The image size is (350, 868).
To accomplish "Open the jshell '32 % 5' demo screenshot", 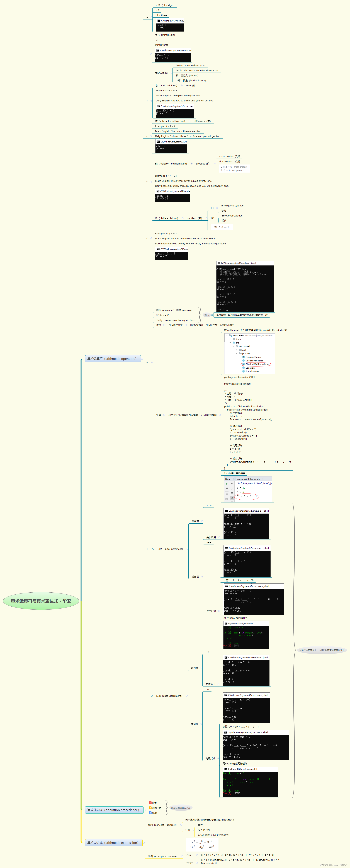I will click(245, 286).
